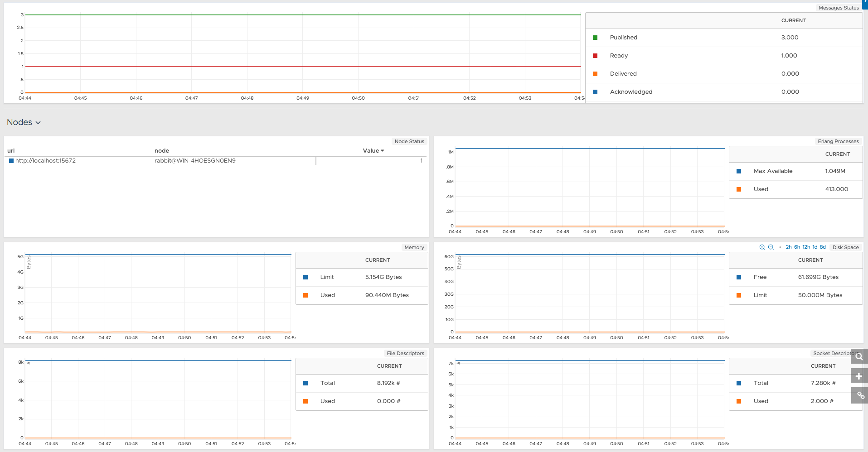Click the orange Used legend icon in Socket Descriptors

point(739,401)
